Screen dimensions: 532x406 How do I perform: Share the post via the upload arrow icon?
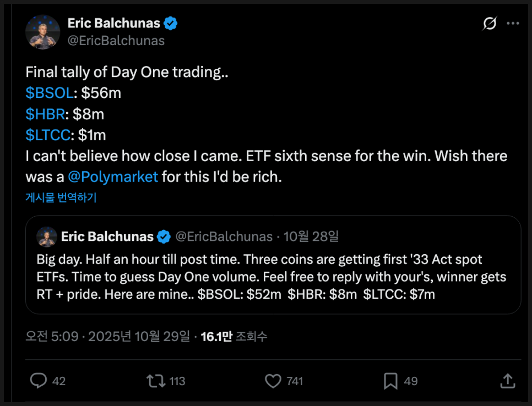click(507, 381)
